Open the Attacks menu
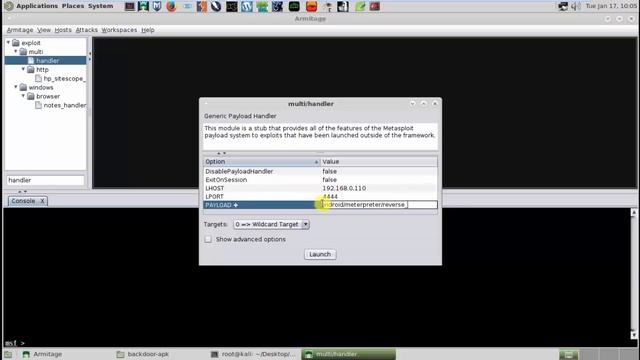The height and width of the screenshot is (360, 640). [87, 30]
